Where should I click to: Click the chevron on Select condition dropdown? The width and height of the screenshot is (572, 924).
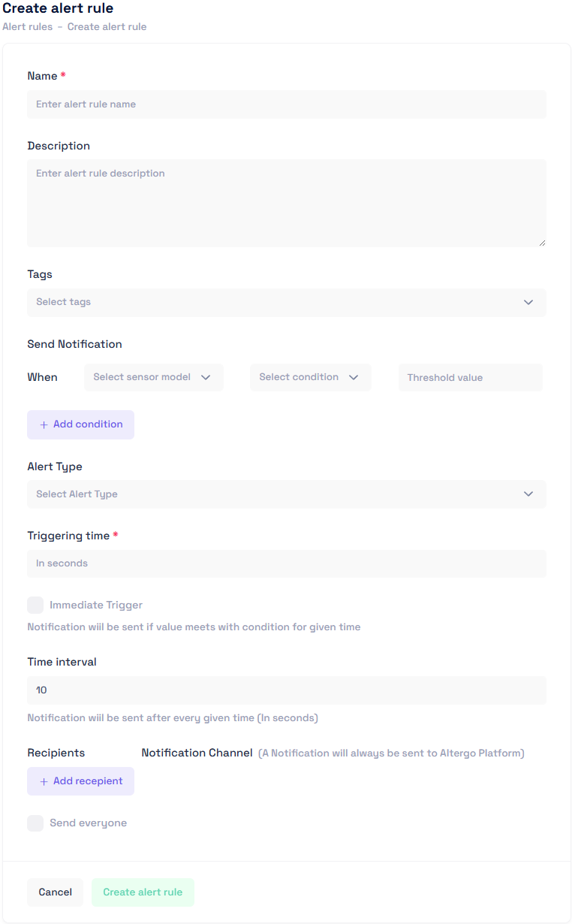tap(353, 377)
